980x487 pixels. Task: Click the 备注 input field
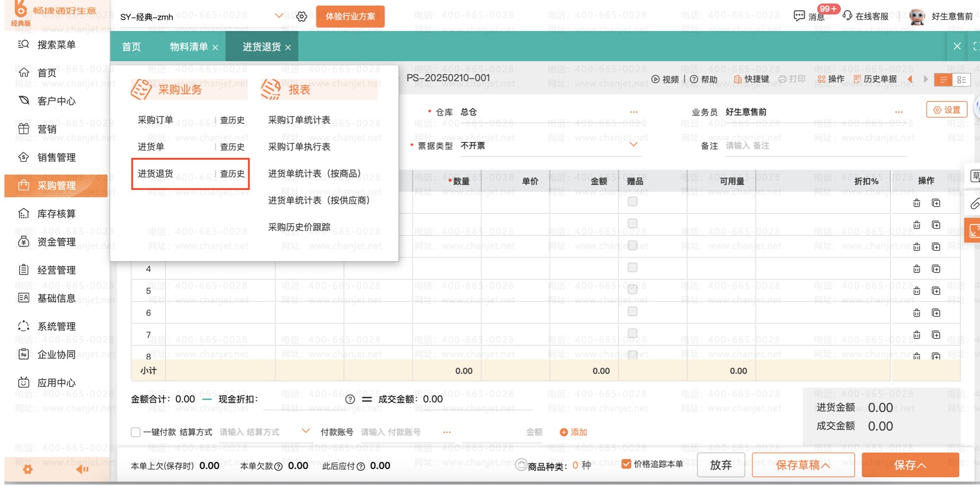pos(811,146)
